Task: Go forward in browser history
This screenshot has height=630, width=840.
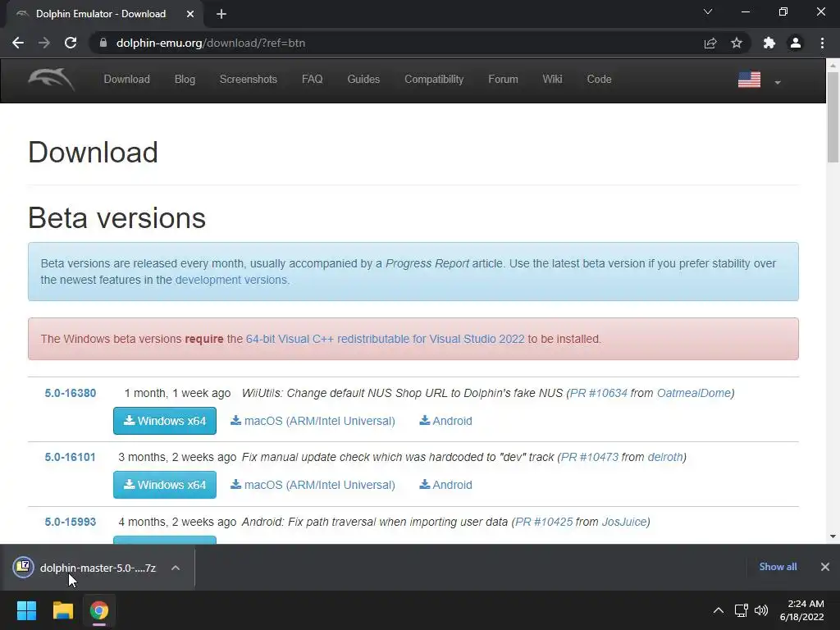Action: click(x=44, y=43)
